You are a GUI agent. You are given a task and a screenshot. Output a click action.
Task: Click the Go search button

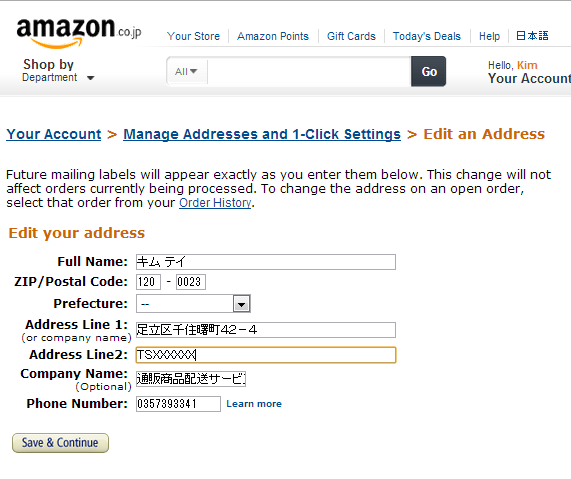tap(429, 71)
